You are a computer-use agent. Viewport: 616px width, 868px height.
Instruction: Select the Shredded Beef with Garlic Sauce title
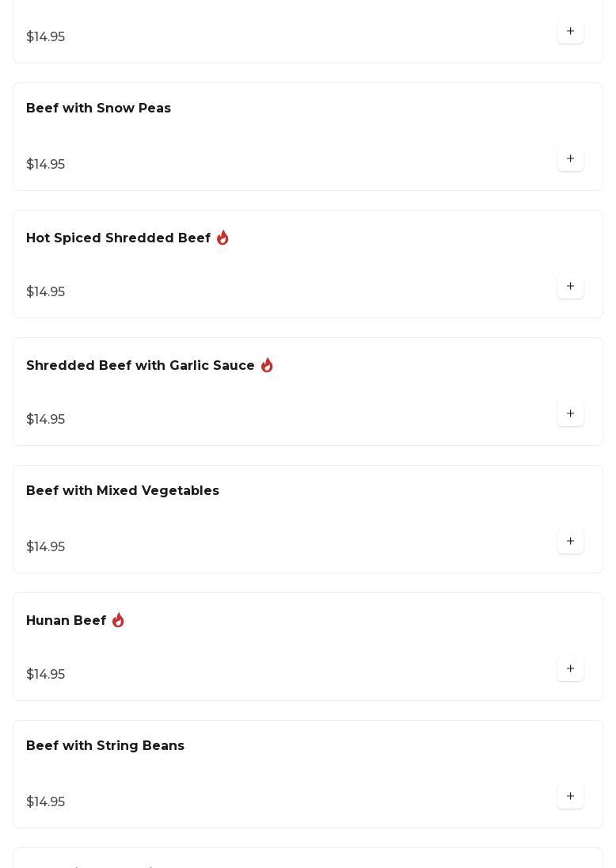coord(140,366)
